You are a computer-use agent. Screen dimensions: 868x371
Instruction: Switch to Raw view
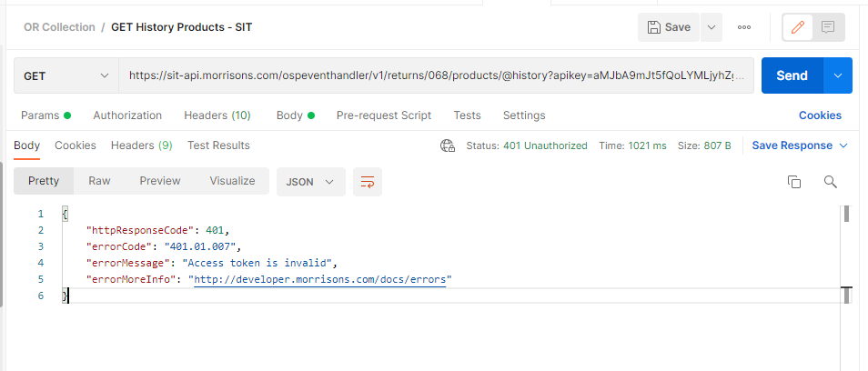[x=100, y=181]
